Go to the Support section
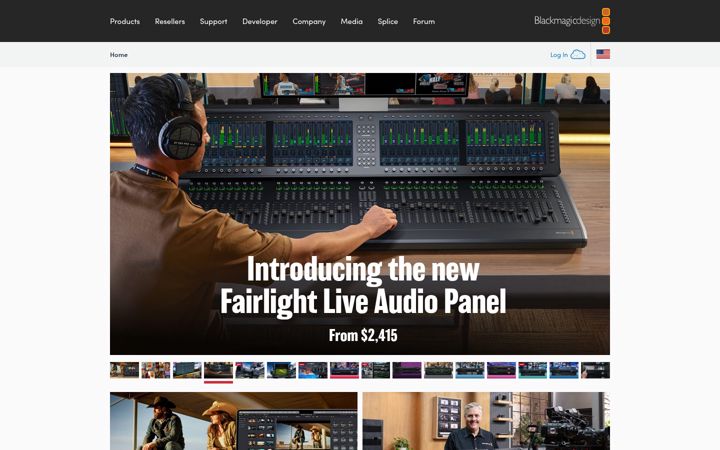This screenshot has width=720, height=450. (x=213, y=21)
